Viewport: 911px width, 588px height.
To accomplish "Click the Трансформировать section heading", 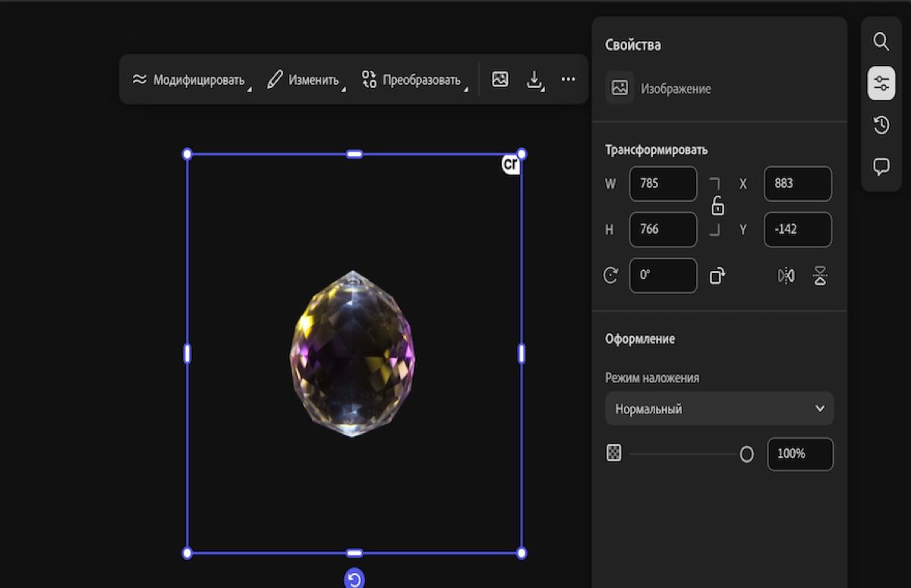I will 656,150.
